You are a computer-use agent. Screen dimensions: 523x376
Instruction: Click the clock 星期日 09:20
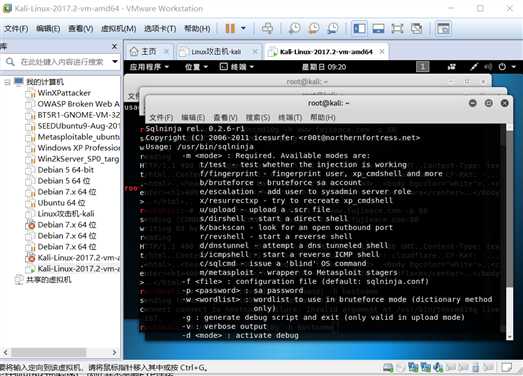tap(324, 67)
